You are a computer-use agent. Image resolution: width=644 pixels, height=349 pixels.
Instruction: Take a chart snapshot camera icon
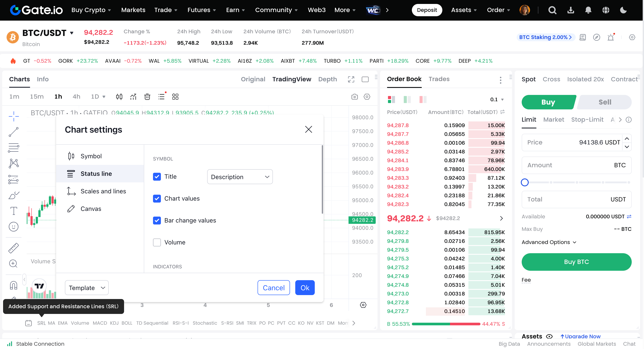click(x=354, y=97)
